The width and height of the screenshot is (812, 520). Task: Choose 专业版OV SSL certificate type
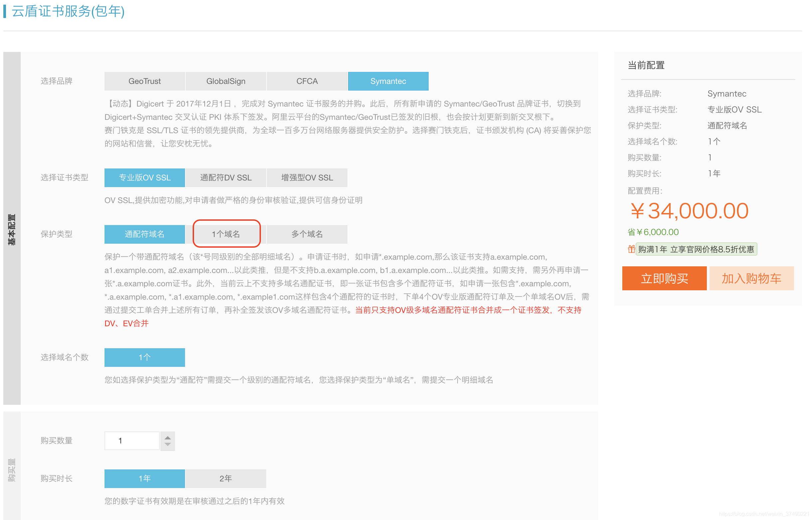pos(144,178)
